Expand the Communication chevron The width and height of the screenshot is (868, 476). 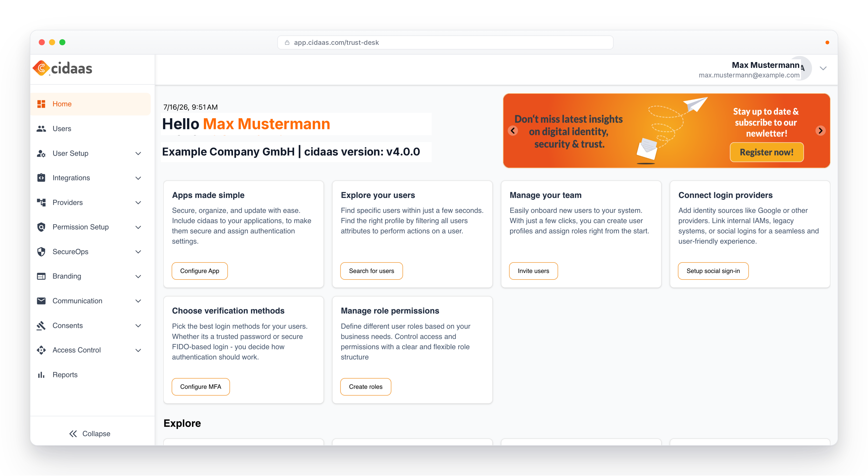138,301
